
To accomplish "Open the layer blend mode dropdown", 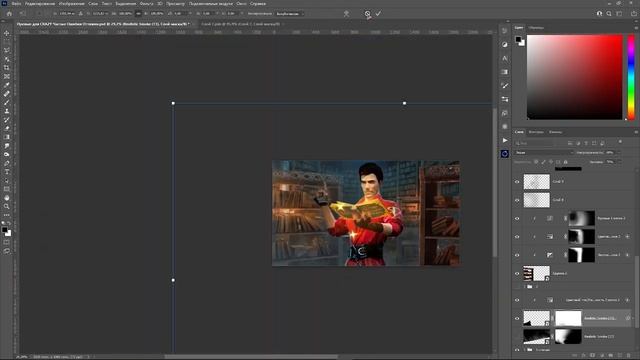I will (x=544, y=153).
